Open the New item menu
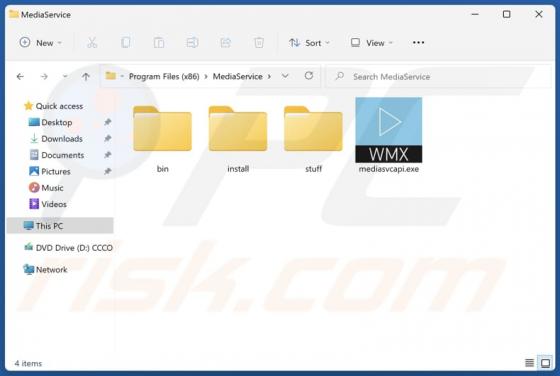 [x=40, y=43]
